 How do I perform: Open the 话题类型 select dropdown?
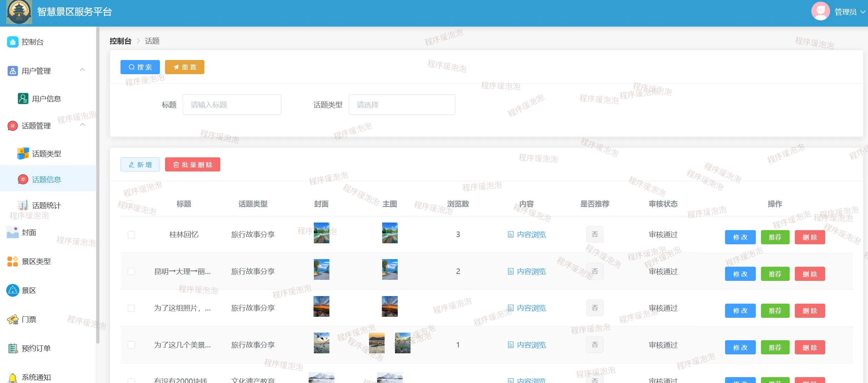click(x=402, y=105)
